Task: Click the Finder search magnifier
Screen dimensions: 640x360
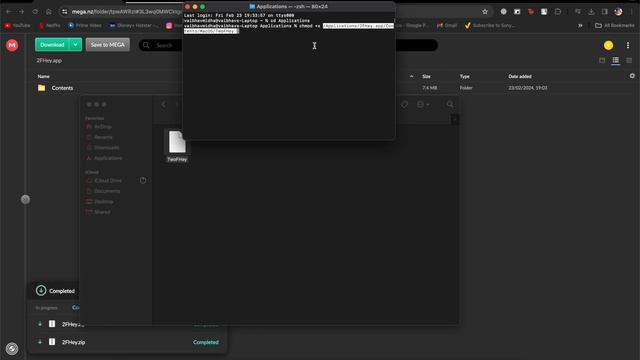Action: (450, 104)
